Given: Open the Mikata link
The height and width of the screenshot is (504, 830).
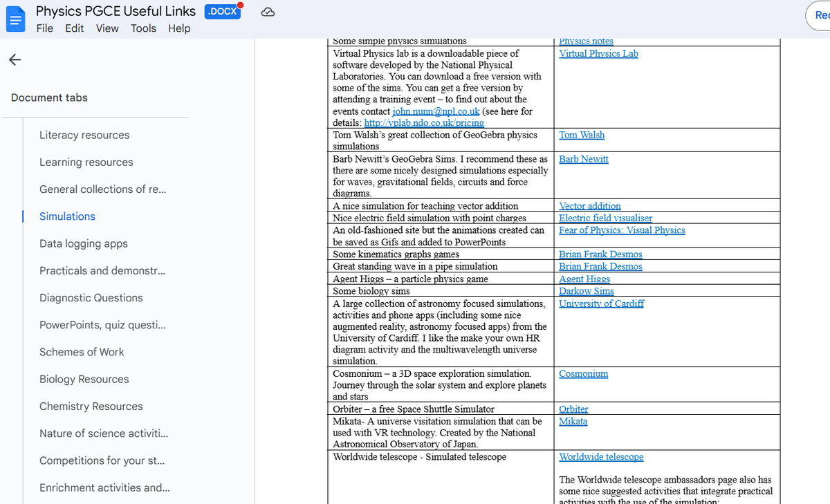Looking at the screenshot, I should tap(573, 421).
